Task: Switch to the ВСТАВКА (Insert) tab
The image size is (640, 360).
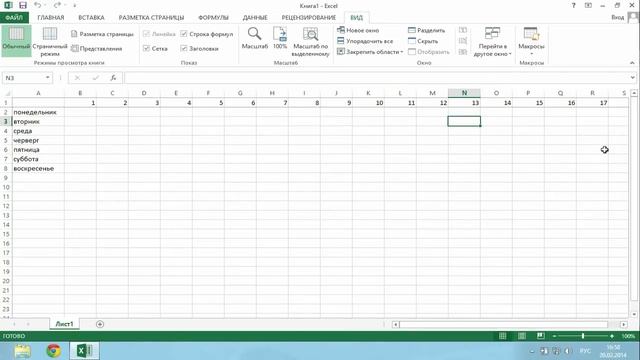Action: 91,18
